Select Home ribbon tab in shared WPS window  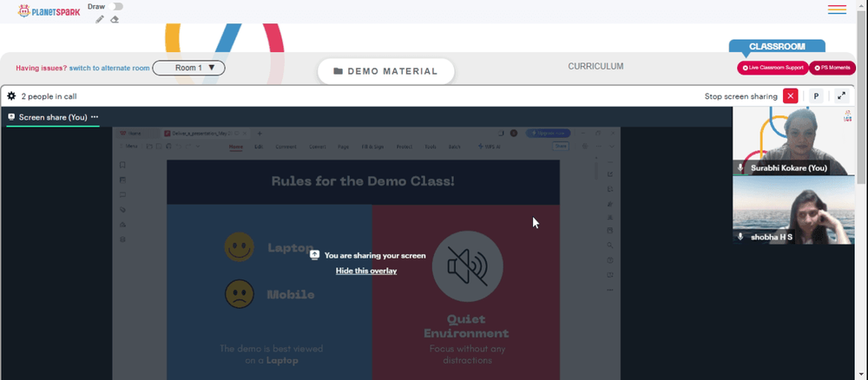[236, 147]
